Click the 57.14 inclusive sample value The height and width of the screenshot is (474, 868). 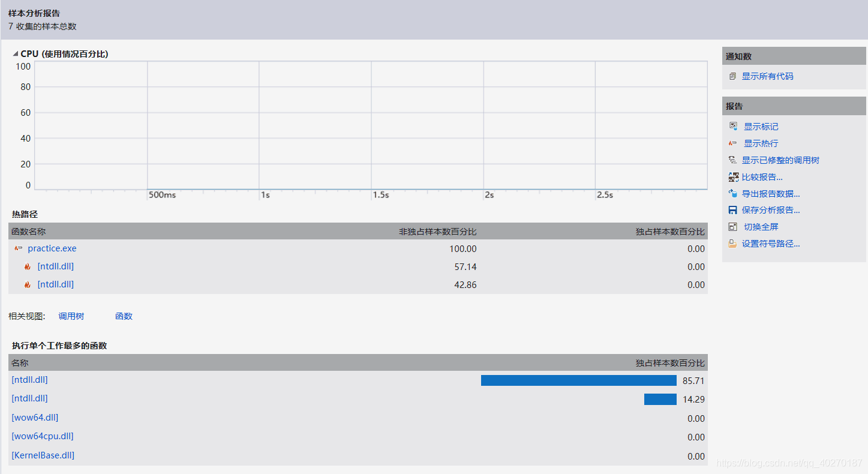[x=465, y=267]
